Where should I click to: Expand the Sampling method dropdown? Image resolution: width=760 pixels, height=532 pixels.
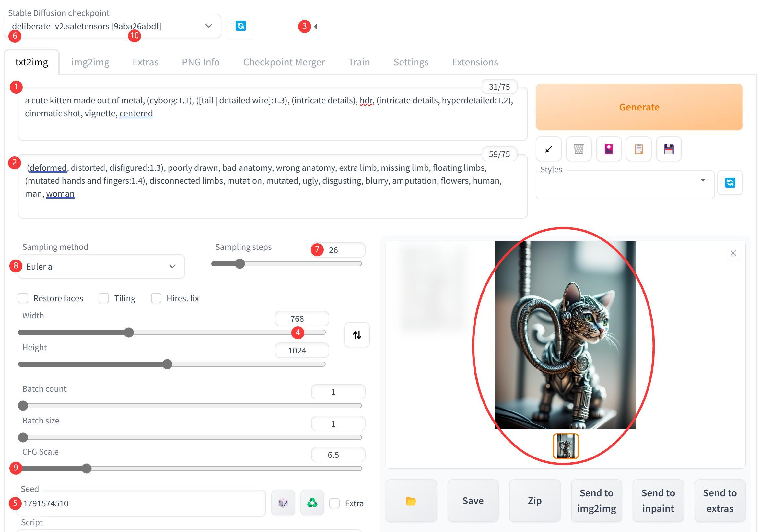tap(101, 266)
